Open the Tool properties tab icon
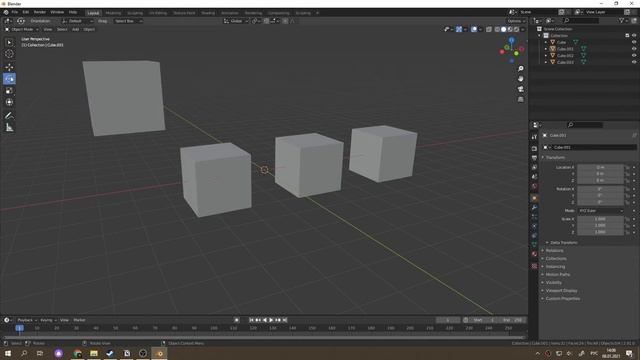The width and height of the screenshot is (640, 360). [x=534, y=137]
